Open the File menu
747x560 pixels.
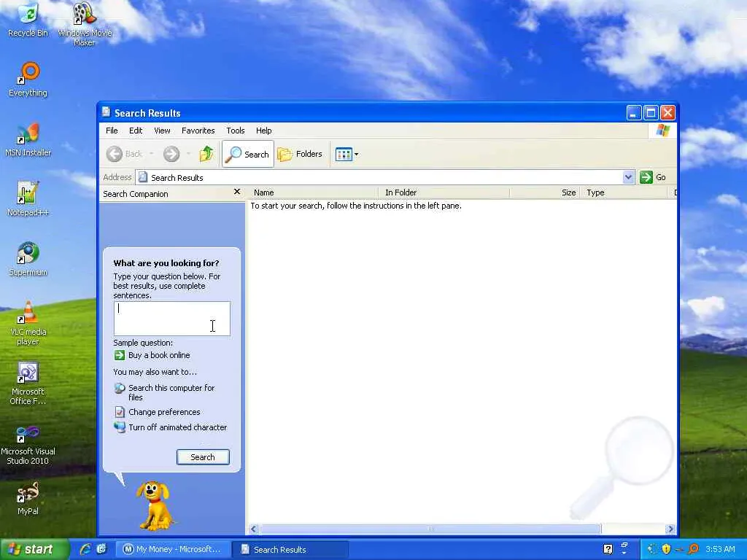coord(112,131)
